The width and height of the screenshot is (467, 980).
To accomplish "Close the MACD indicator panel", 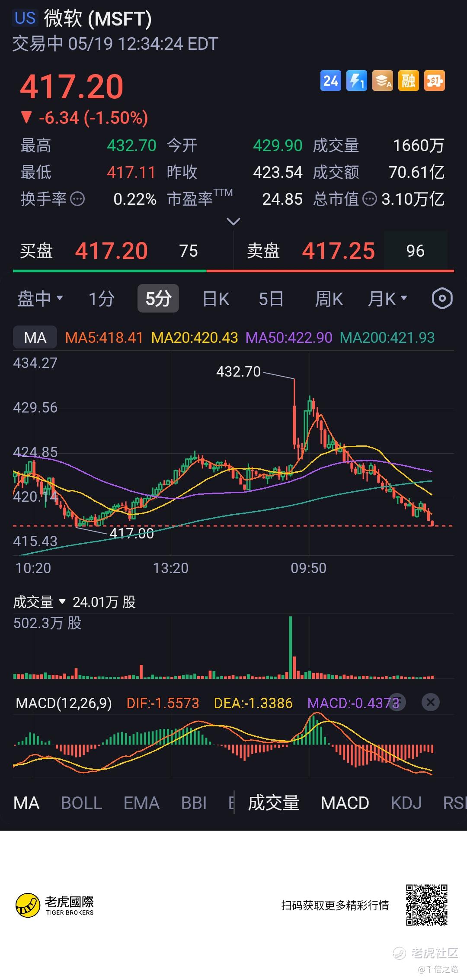I will coord(430,702).
